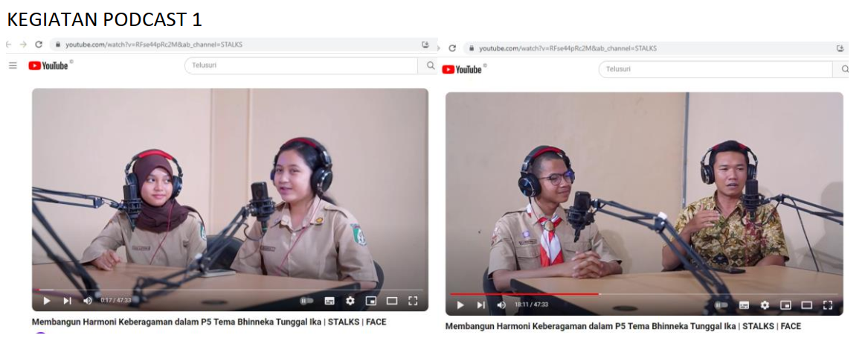868x341 pixels.
Task: Toggle autoplay switch in right video player
Action: coord(720,305)
